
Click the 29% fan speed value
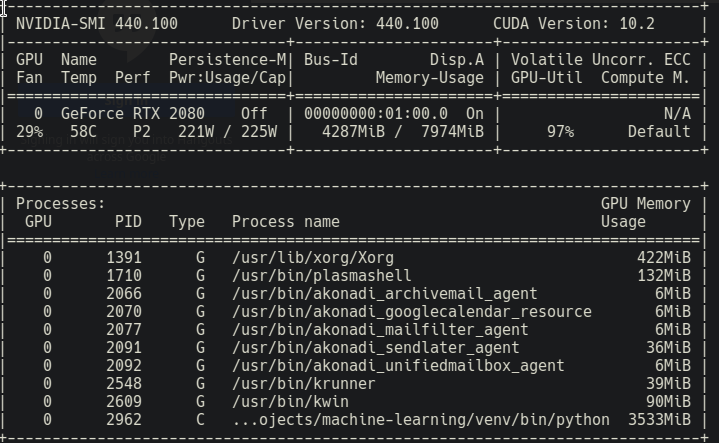pyautogui.click(x=29, y=132)
